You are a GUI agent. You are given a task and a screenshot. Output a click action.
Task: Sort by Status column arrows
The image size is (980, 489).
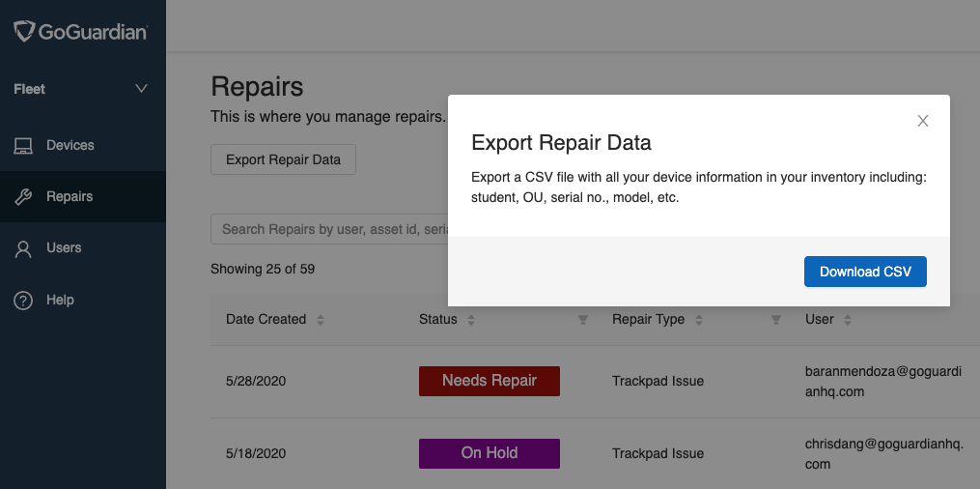471,320
